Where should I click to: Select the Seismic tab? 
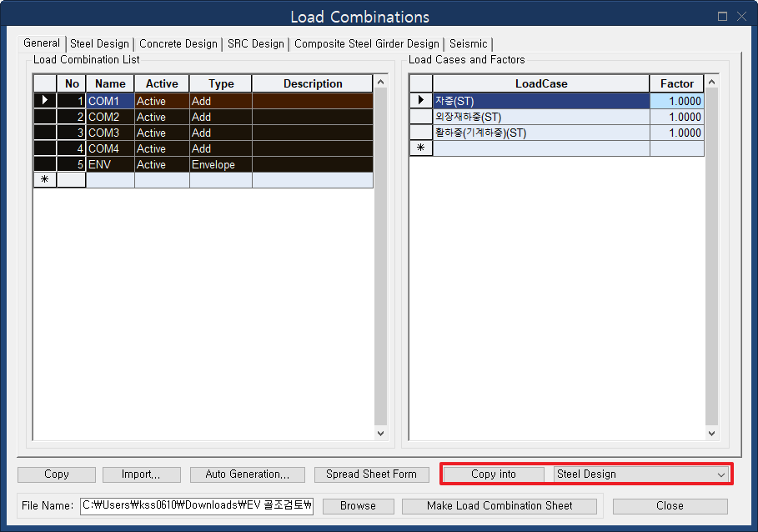pos(469,44)
